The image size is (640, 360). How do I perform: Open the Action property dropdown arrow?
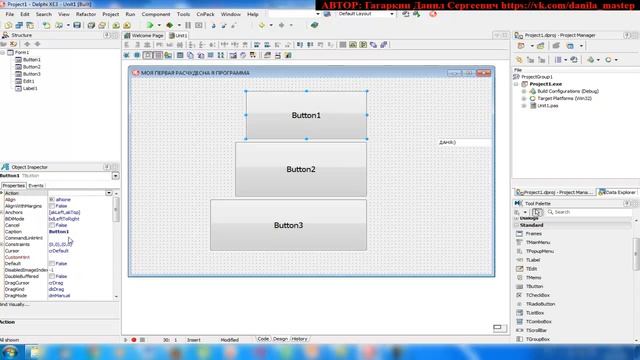click(109, 193)
